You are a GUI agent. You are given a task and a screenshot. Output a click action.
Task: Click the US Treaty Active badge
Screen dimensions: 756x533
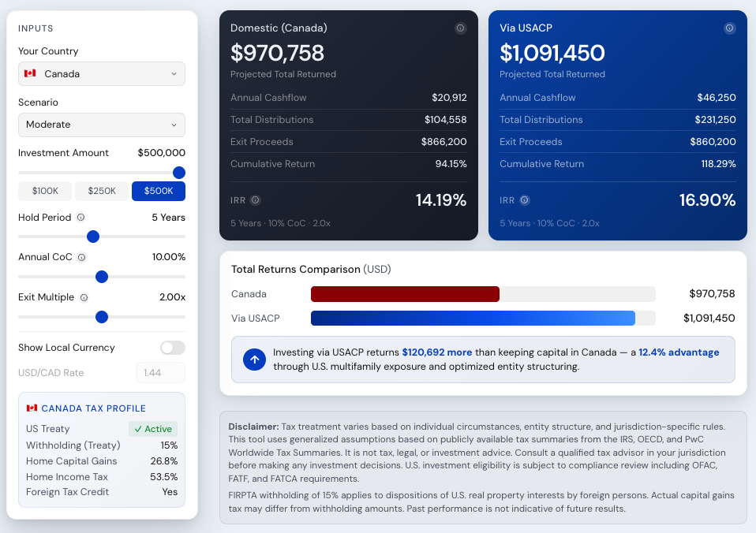pos(153,429)
